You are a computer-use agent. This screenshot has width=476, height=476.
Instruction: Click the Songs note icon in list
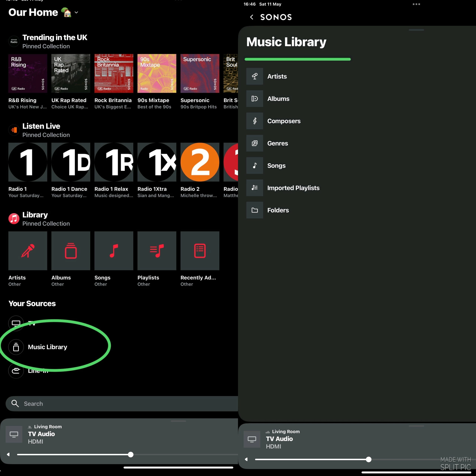point(255,165)
